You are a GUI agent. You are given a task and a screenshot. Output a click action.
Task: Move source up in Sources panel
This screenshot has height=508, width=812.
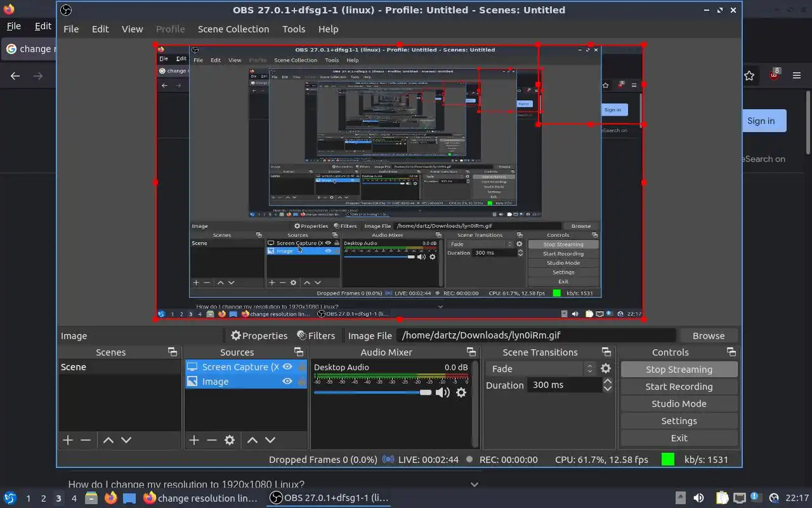[x=252, y=439]
